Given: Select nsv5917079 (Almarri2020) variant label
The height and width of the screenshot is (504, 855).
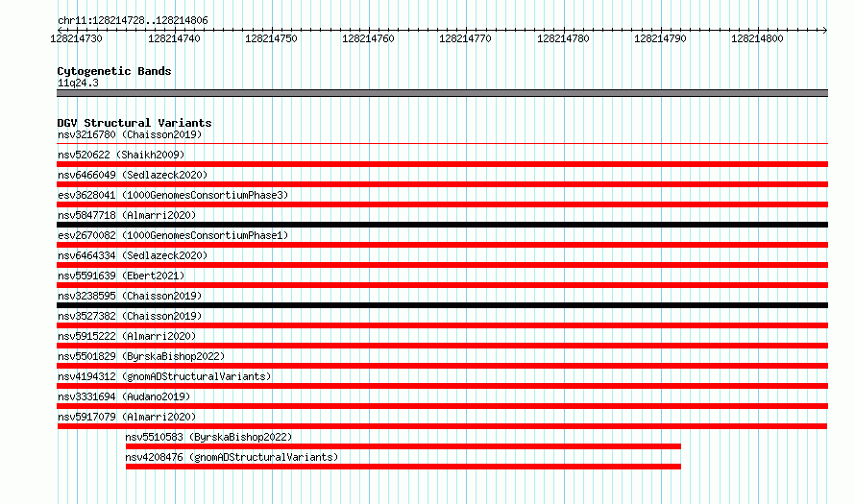Looking at the screenshot, I should coord(127,417).
